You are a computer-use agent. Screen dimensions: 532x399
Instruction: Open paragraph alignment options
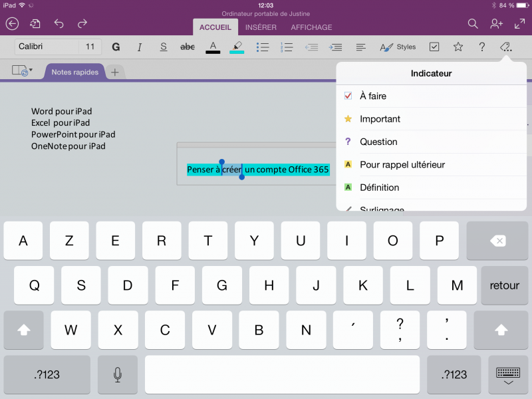(360, 47)
